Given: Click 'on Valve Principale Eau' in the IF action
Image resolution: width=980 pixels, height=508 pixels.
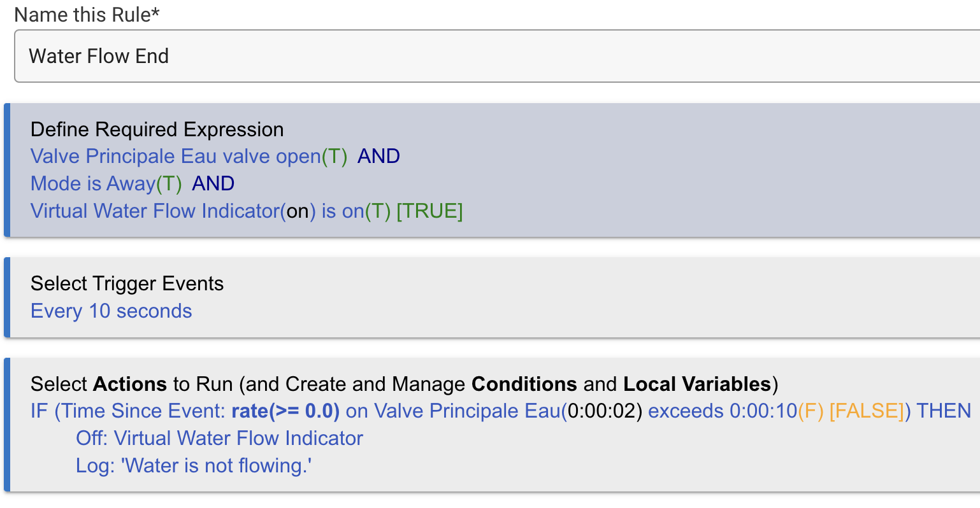Looking at the screenshot, I should click(452, 411).
